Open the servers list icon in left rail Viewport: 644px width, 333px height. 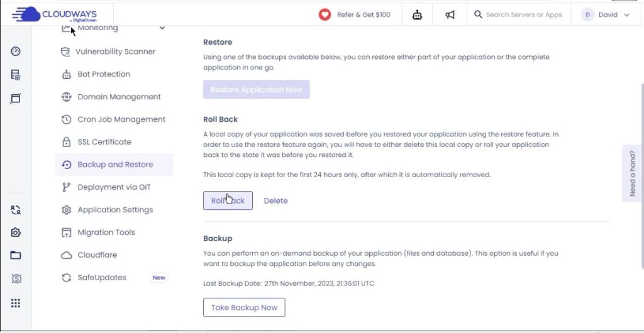coord(16,75)
